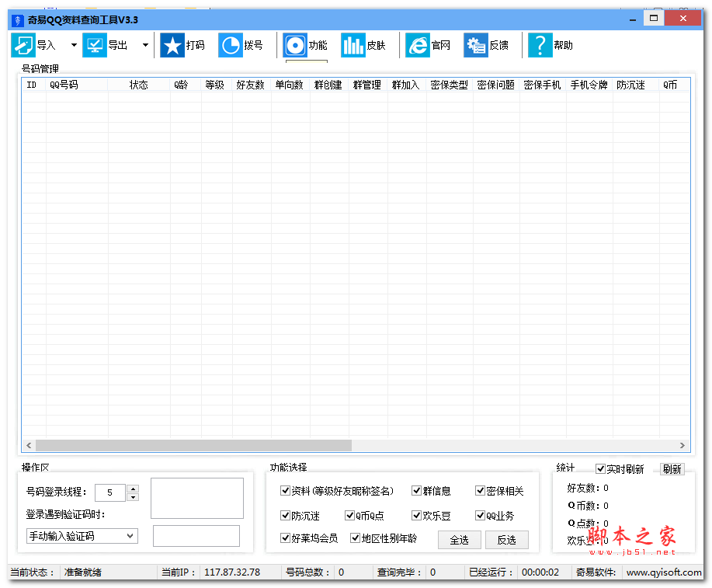
Task: Click the 导出 export icon
Action: (95, 45)
